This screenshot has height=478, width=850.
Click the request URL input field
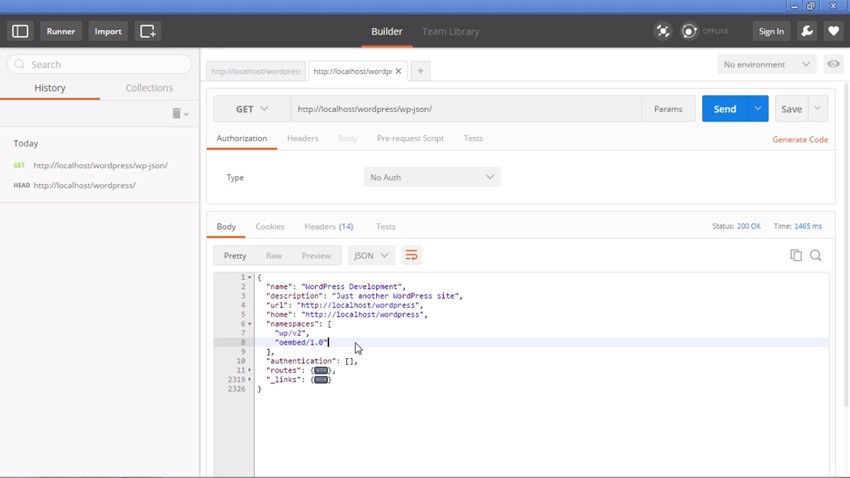466,109
